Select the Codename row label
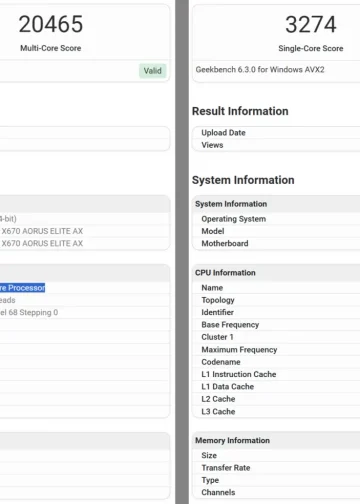The height and width of the screenshot is (504, 360). (221, 362)
